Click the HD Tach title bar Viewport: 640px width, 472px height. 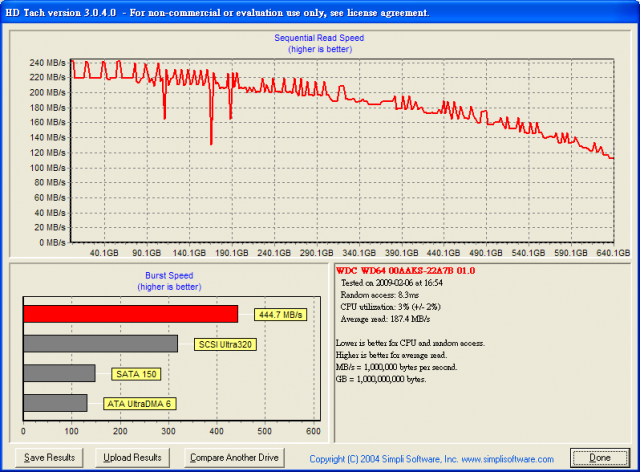click(320, 12)
